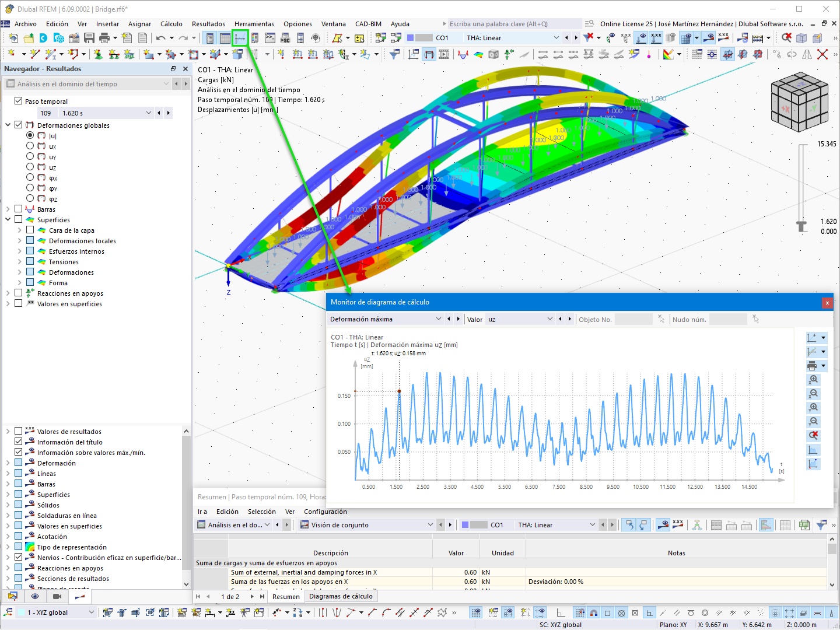Image resolution: width=840 pixels, height=630 pixels.
Task: Open the Cálculo menu
Action: [x=171, y=24]
